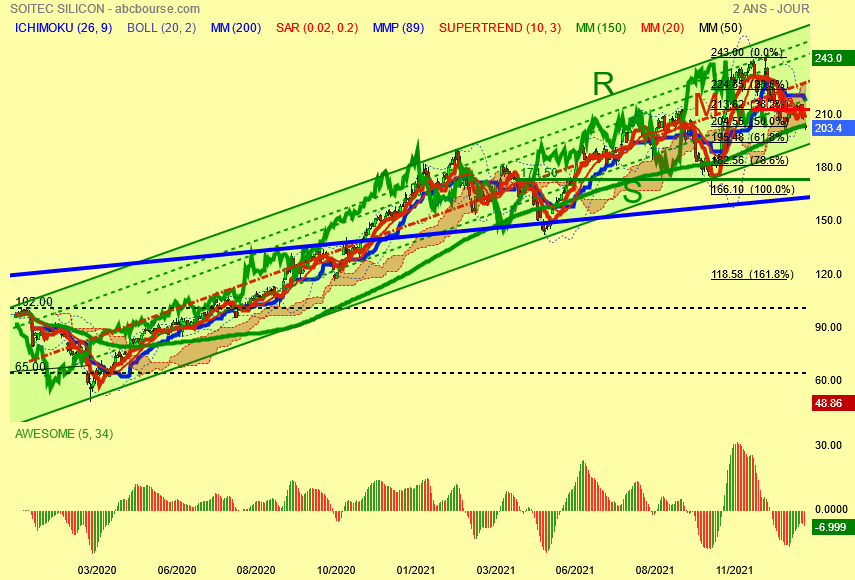Click the MM (150) moving average label
This screenshot has width=855, height=580.
(601, 28)
